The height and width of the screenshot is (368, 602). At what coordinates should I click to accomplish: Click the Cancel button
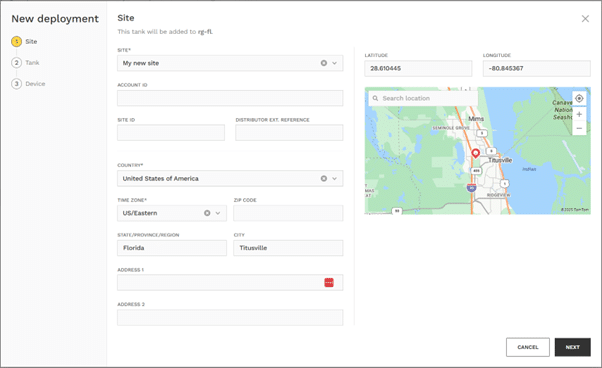click(x=528, y=347)
